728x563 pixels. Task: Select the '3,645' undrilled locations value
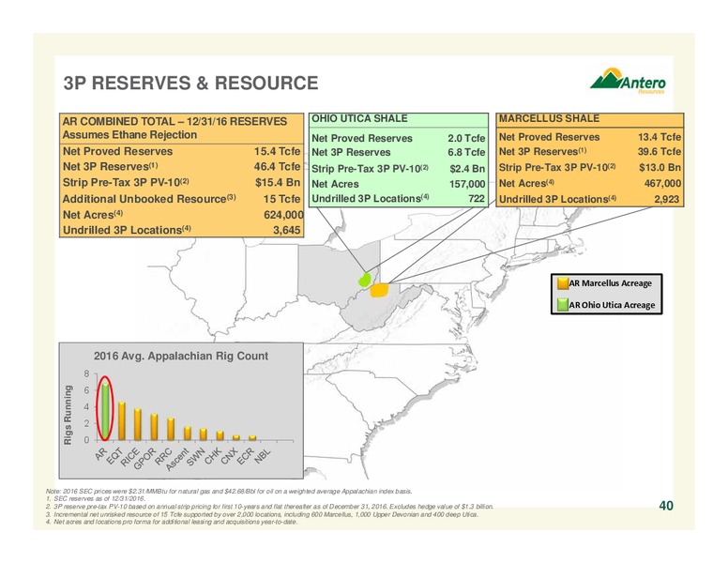[287, 230]
